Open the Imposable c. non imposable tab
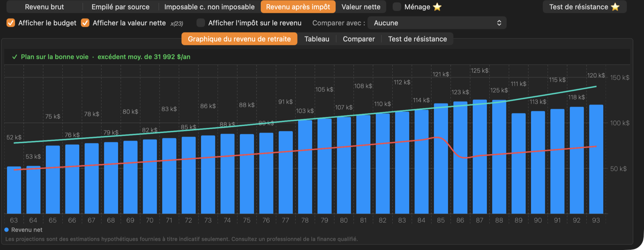 coord(209,7)
